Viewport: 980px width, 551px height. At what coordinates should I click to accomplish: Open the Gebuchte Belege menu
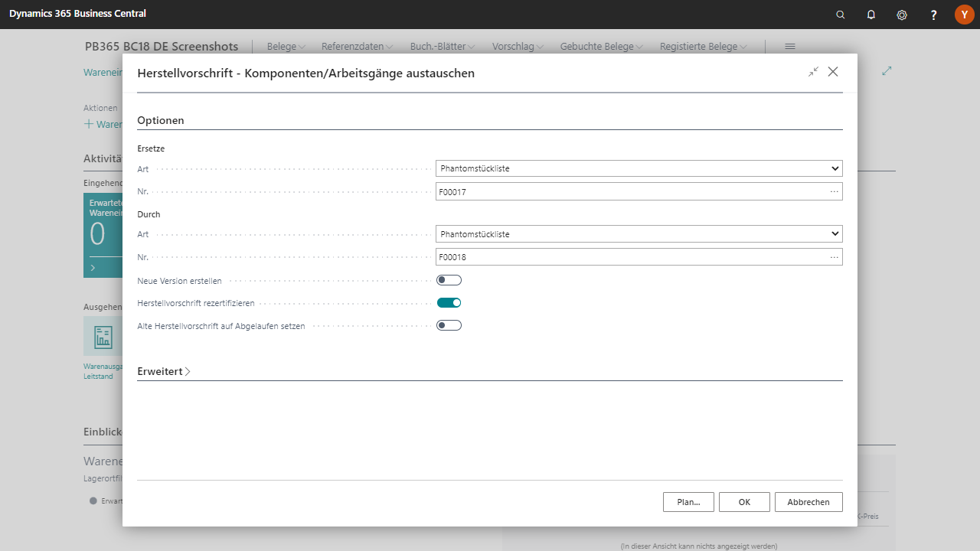(601, 47)
